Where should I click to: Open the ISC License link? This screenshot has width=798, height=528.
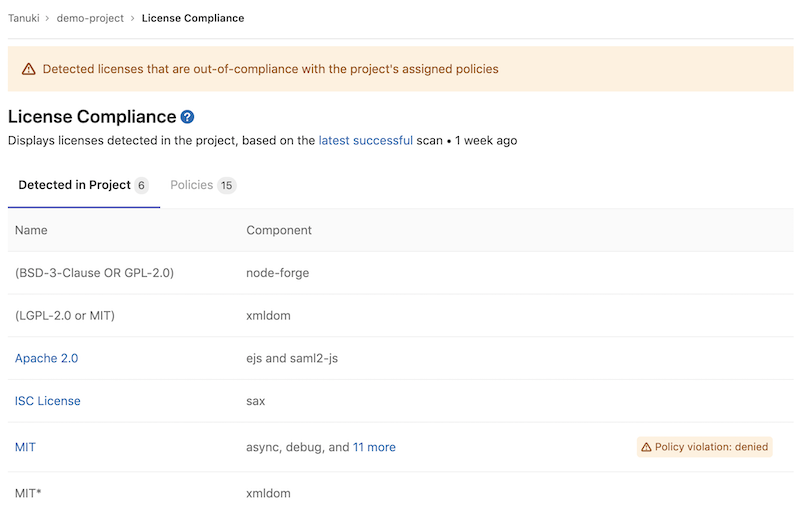pos(47,401)
